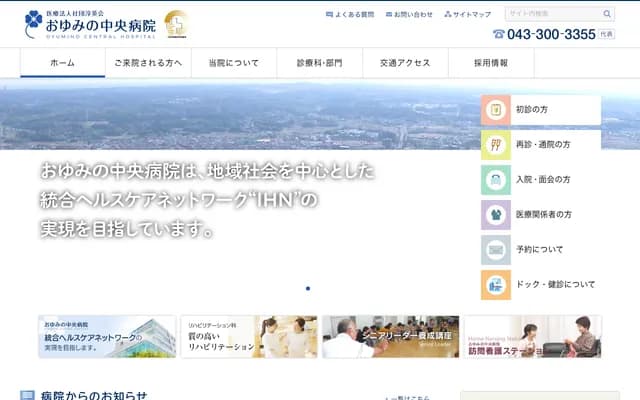640x400 pixels.
Task: Follow the サイトマップ link
Action: 472,15
